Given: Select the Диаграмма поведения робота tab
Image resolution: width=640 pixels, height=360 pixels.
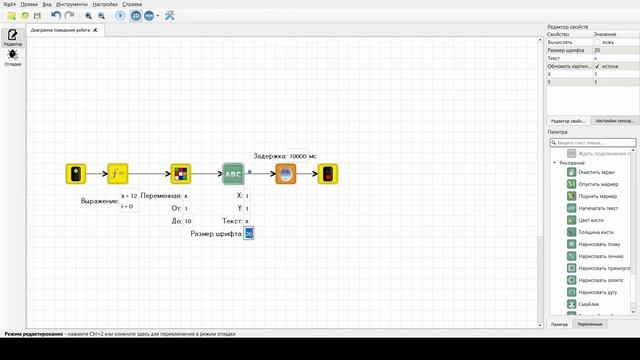Looking at the screenshot, I should (x=60, y=30).
